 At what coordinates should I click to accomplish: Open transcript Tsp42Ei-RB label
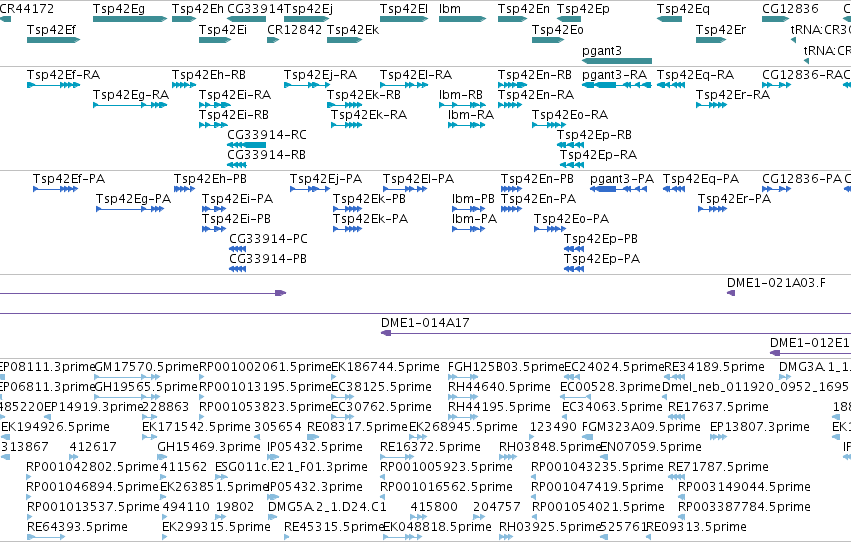(234, 114)
